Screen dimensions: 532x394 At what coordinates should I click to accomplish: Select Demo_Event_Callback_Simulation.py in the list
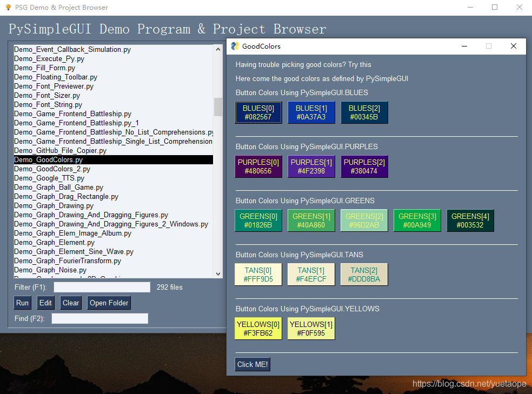pyautogui.click(x=114, y=50)
